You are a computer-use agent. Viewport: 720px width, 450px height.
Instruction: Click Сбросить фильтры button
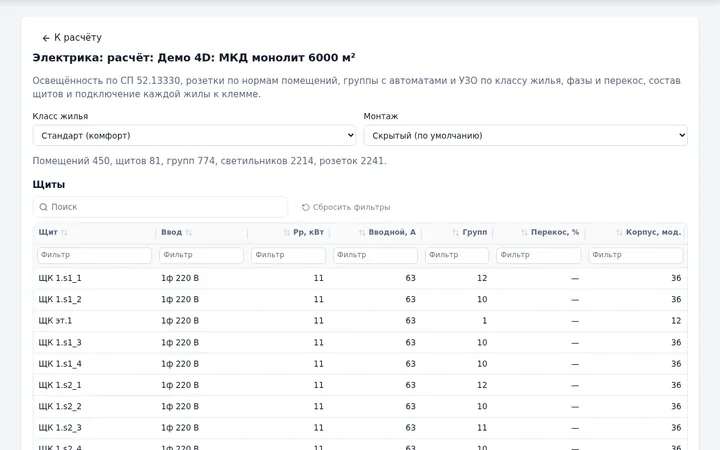pyautogui.click(x=346, y=208)
